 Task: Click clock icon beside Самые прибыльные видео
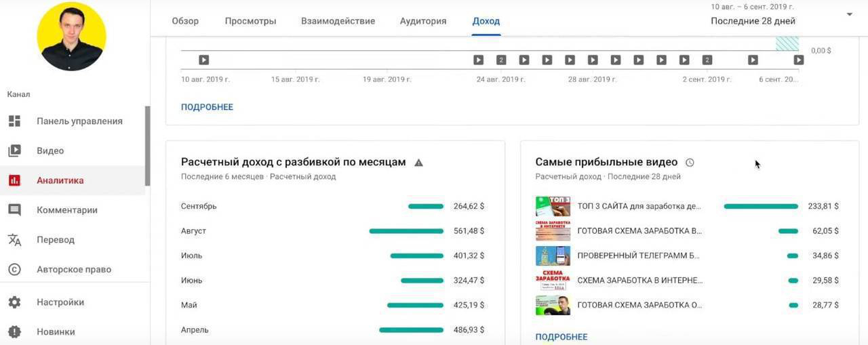tap(690, 163)
